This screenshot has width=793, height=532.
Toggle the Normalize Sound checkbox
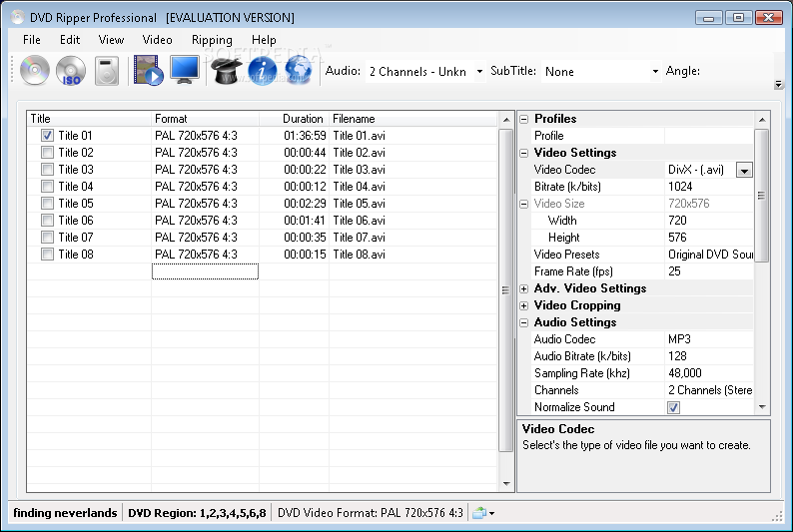point(673,407)
